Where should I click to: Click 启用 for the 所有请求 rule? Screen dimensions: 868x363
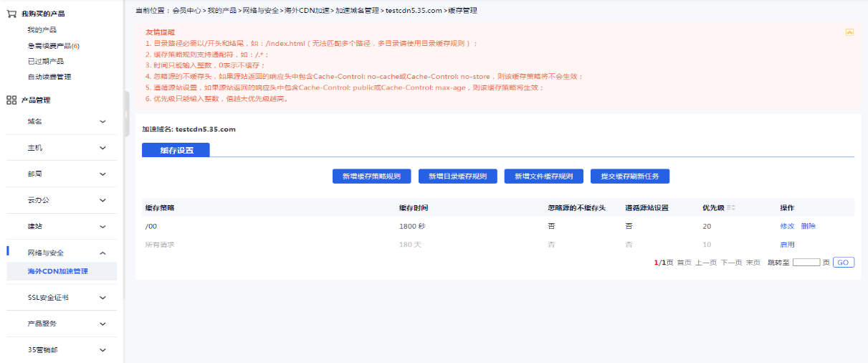(787, 245)
